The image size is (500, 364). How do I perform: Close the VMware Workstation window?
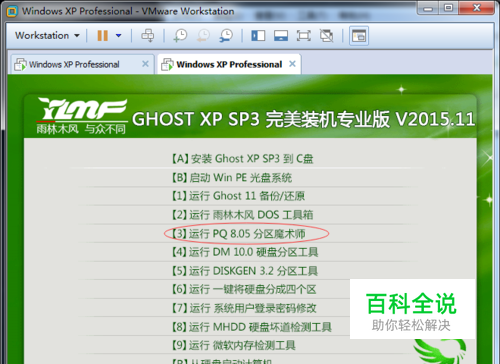[477, 8]
